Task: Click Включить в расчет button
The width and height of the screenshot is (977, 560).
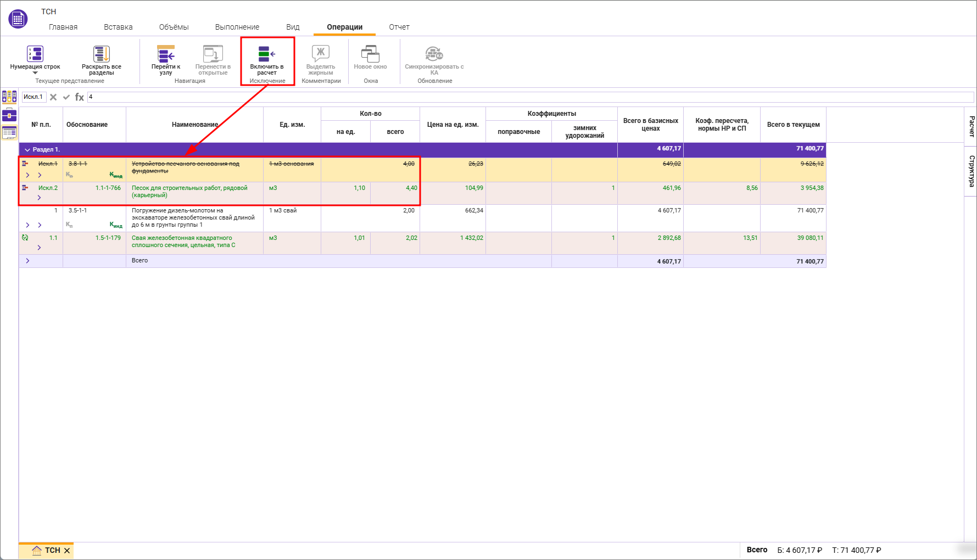Action: coord(267,60)
